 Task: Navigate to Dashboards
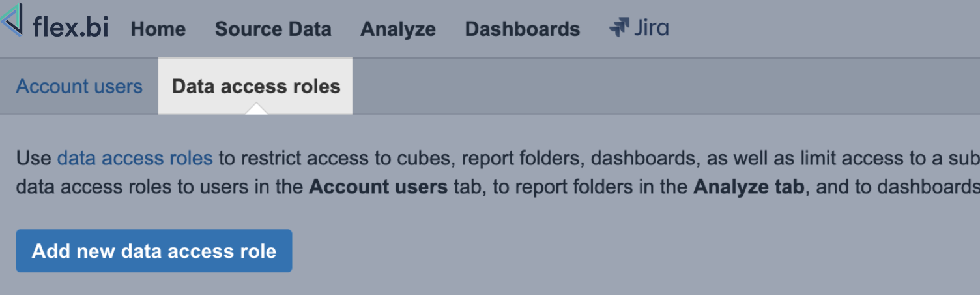click(523, 29)
